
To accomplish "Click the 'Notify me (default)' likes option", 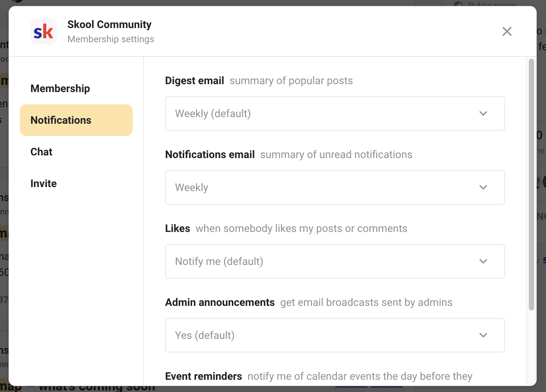I will point(219,261).
